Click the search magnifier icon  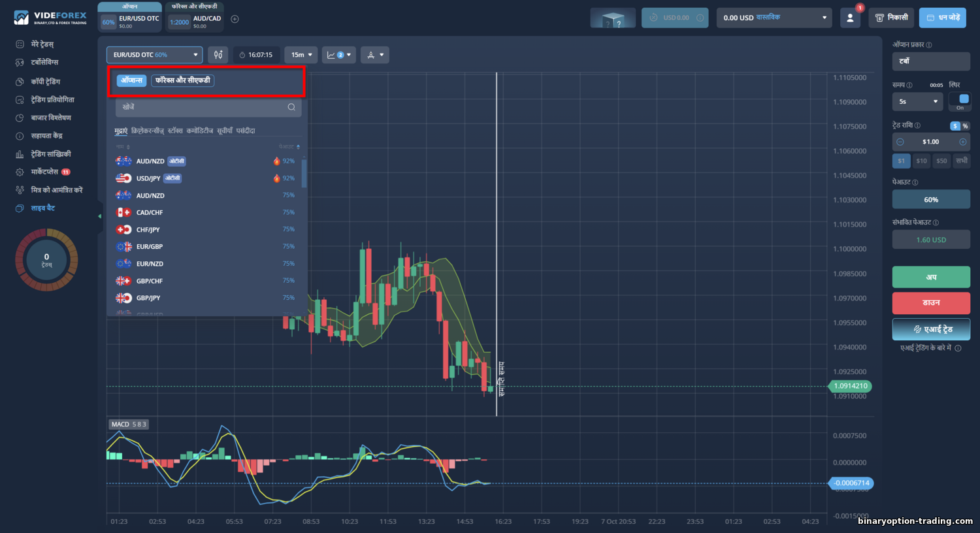click(x=291, y=107)
